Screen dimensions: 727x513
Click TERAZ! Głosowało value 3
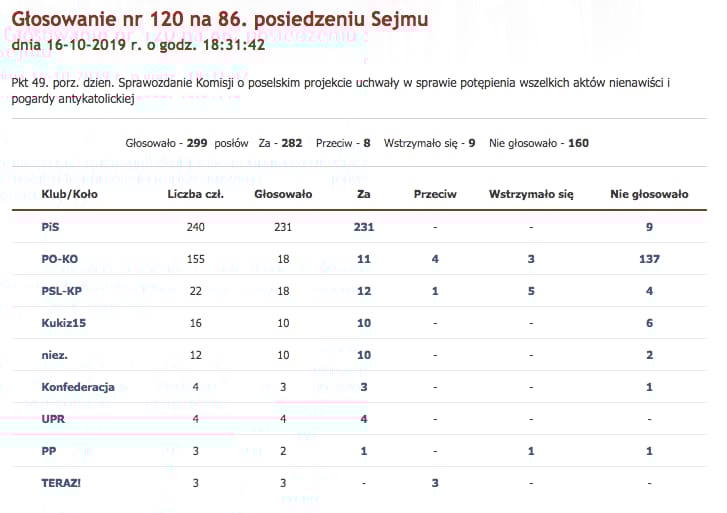pyautogui.click(x=283, y=483)
